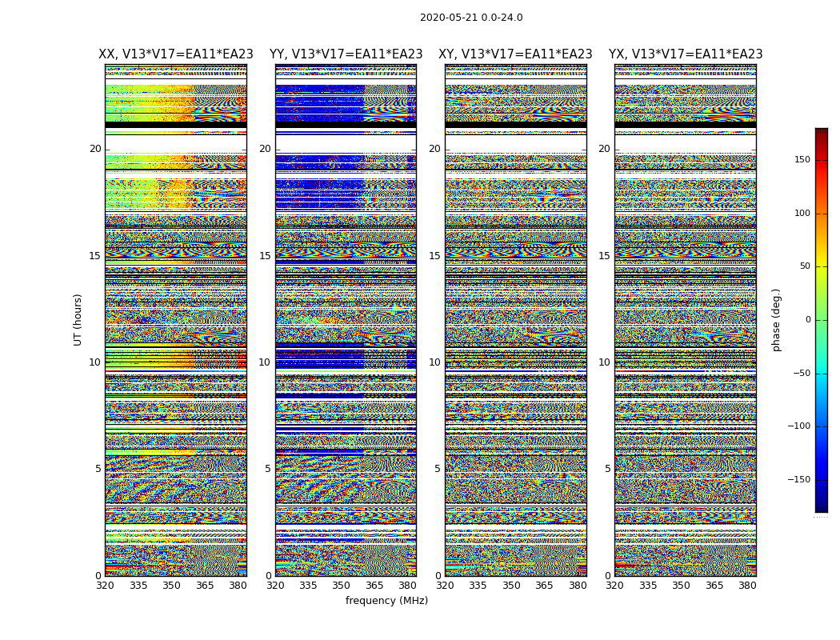Click the "380" frequency tick under XX plot
Viewport: 840px width, 640px height.
[x=238, y=586]
